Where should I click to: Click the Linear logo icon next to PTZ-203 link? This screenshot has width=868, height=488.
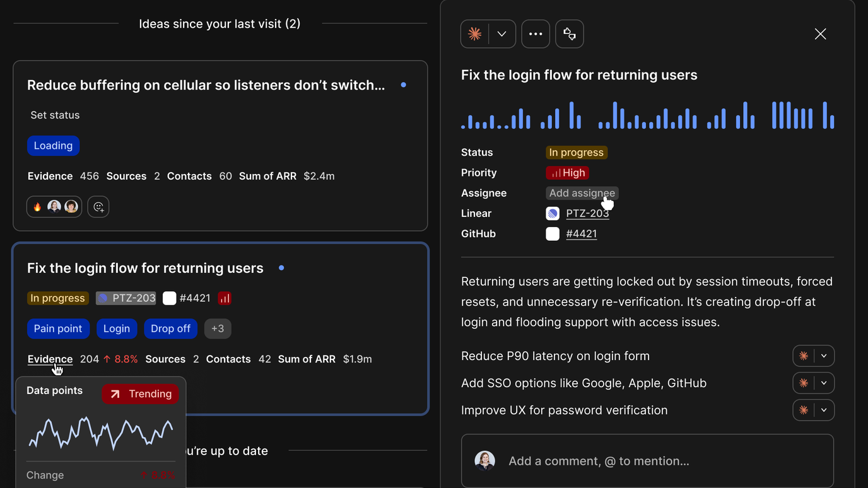point(553,213)
